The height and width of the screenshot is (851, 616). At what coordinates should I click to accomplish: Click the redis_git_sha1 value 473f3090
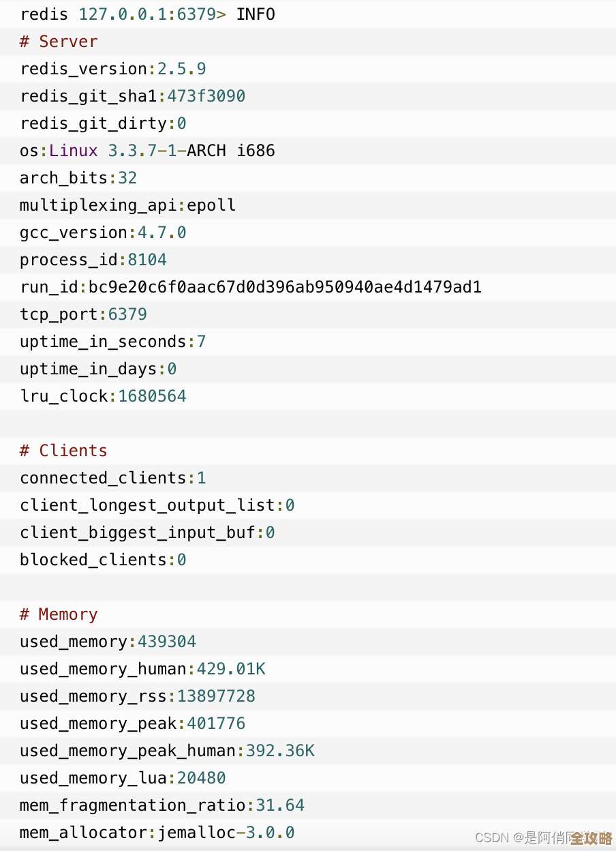click(x=206, y=96)
